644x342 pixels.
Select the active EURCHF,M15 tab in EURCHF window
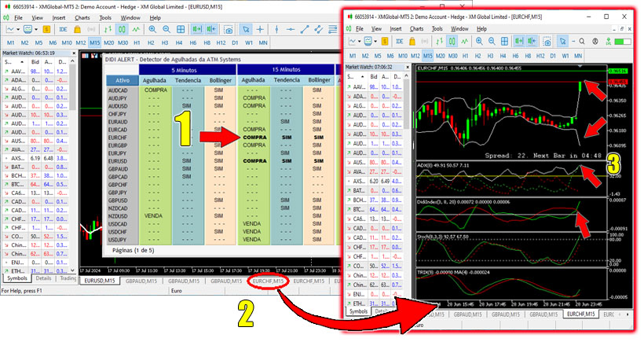(580, 314)
